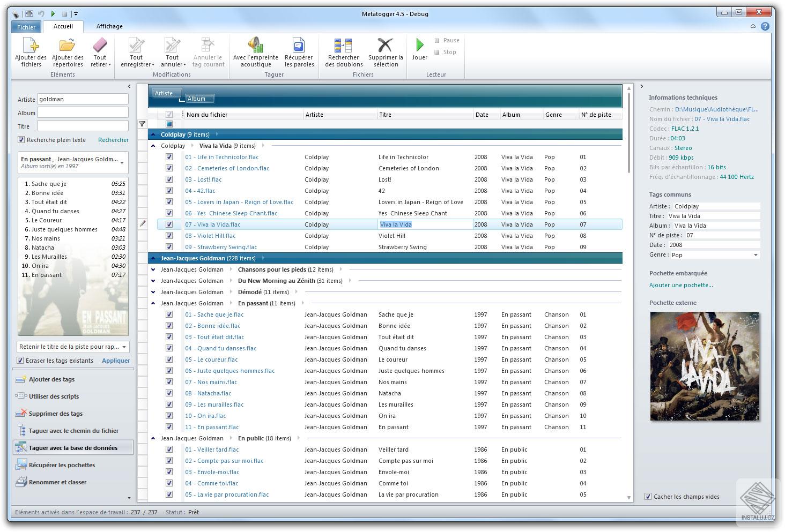
Task: Toggle Recherche plein texte checkbox
Action: click(x=21, y=140)
